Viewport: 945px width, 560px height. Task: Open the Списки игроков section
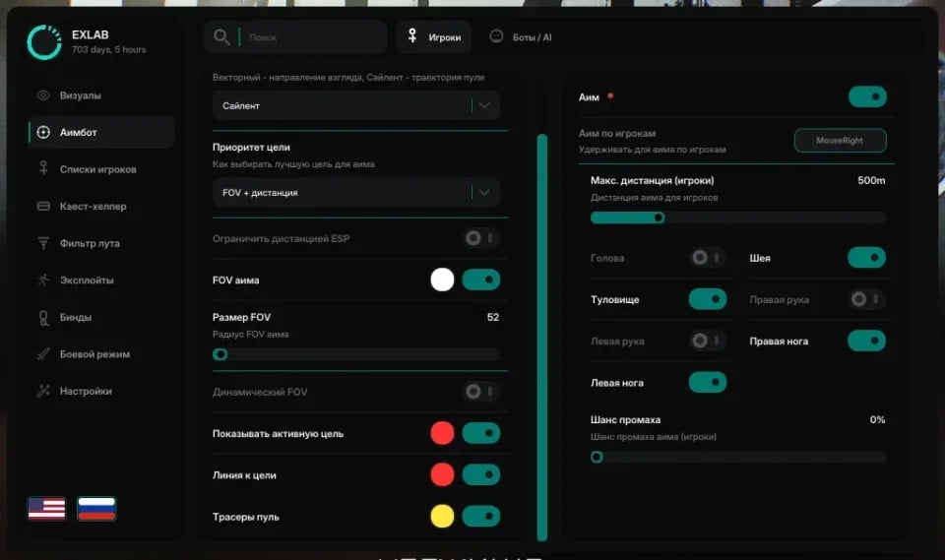[x=101, y=168]
